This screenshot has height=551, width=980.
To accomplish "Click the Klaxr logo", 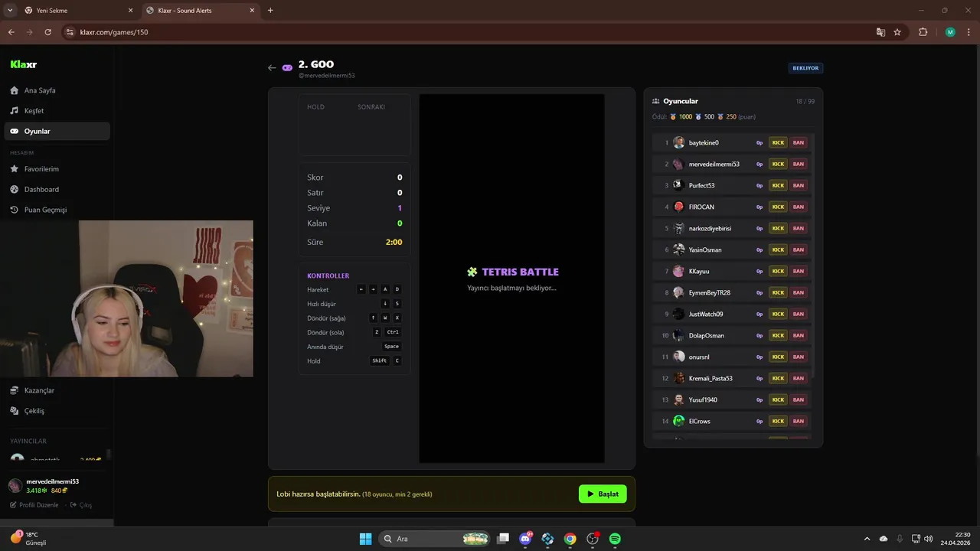I will tap(24, 64).
